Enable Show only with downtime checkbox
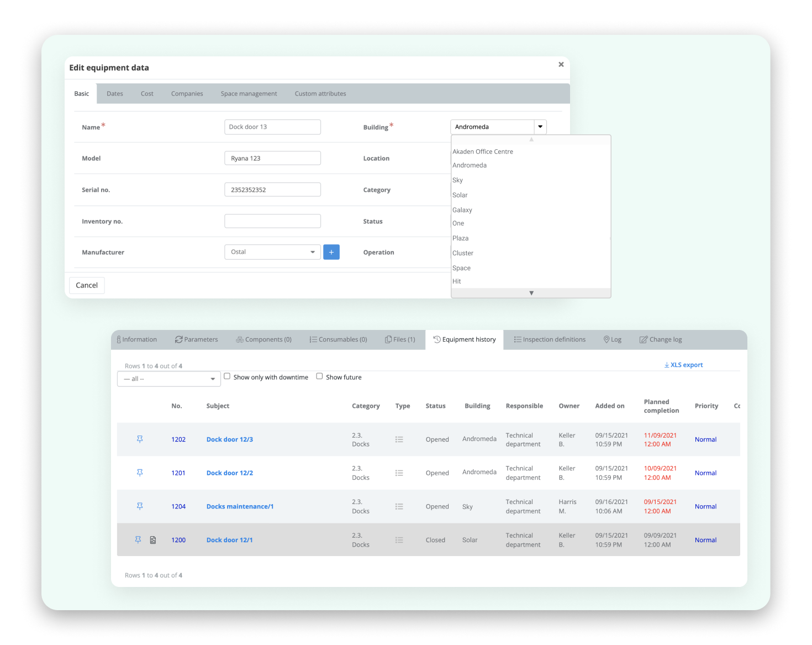The width and height of the screenshot is (812, 645). (227, 376)
